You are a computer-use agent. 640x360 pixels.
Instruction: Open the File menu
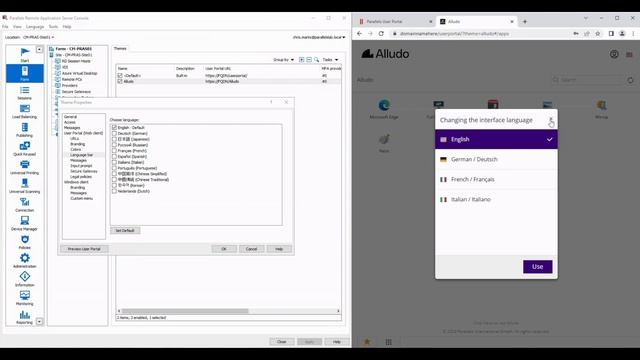click(5, 27)
